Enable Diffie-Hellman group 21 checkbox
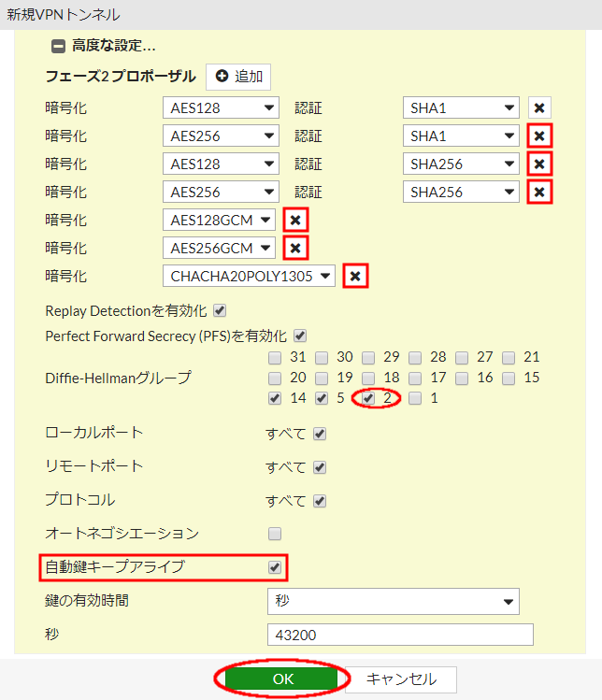The height and width of the screenshot is (700, 602). tap(509, 357)
